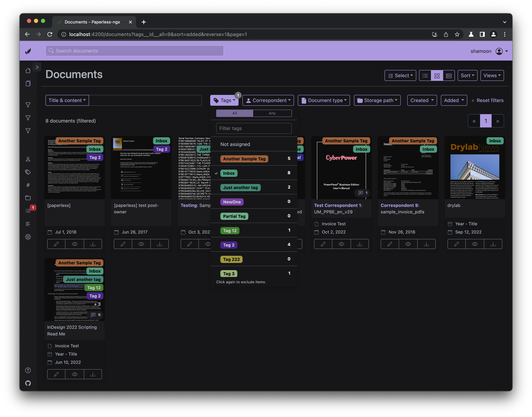The image size is (532, 417).
Task: Expand the Sort dropdown
Action: 467,76
